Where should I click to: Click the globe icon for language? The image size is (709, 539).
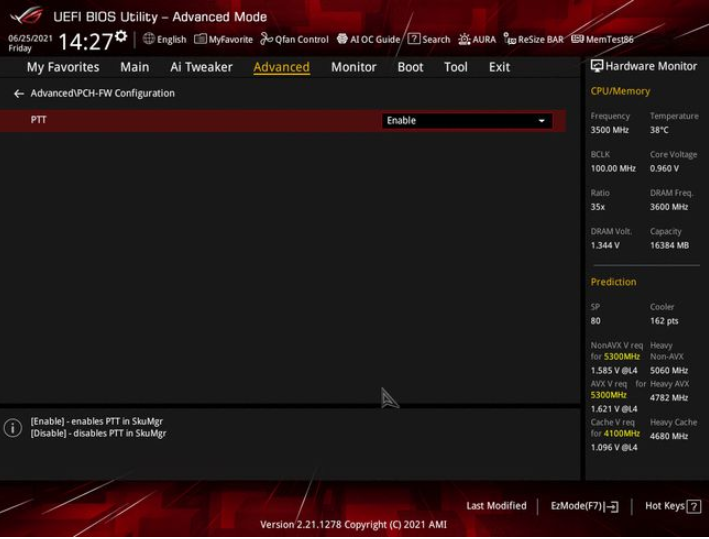pos(148,39)
